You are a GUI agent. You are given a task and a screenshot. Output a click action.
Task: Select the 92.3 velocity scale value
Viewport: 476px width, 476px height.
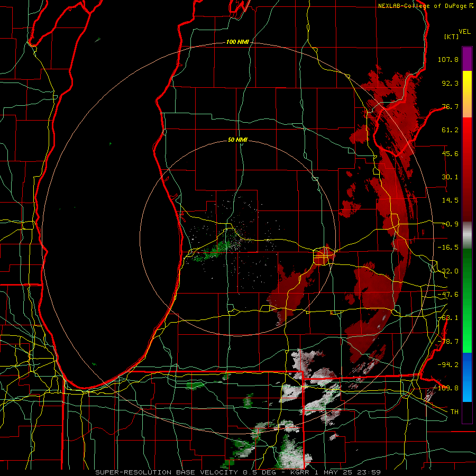click(450, 83)
